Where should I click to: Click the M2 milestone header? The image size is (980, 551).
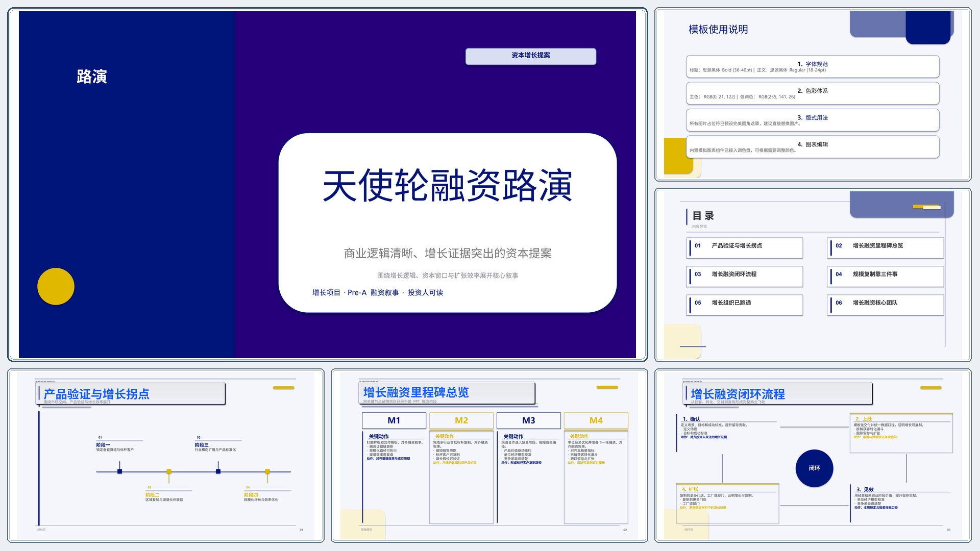pos(461,420)
